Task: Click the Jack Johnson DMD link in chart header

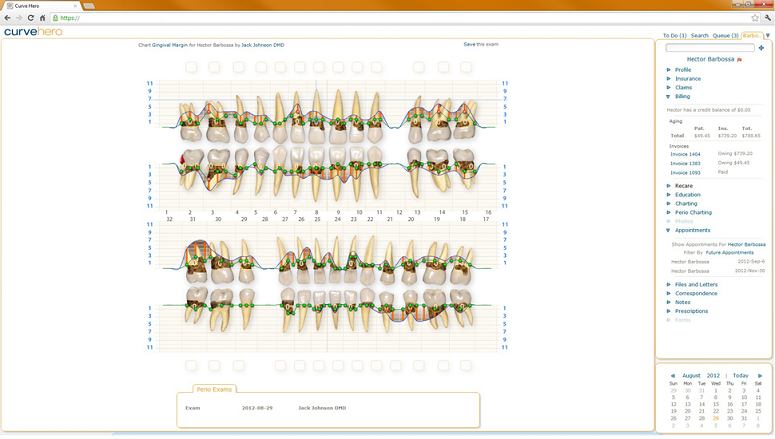Action: [262, 45]
